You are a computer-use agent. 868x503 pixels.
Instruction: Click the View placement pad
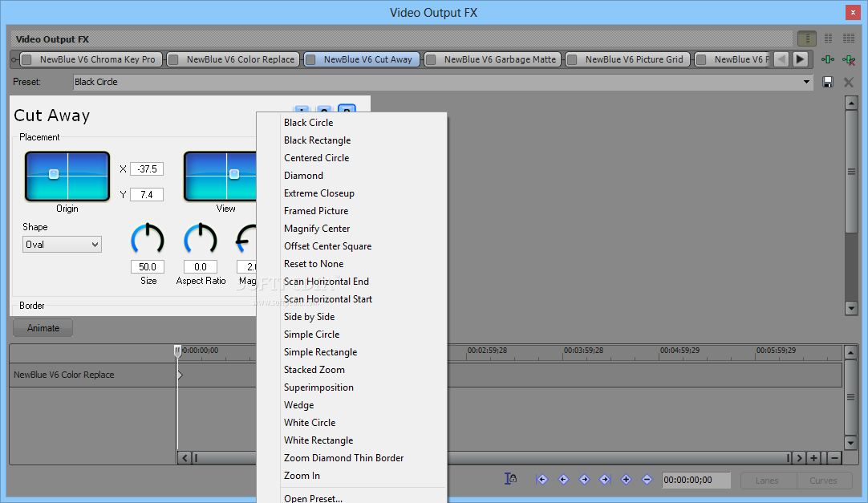(x=221, y=176)
